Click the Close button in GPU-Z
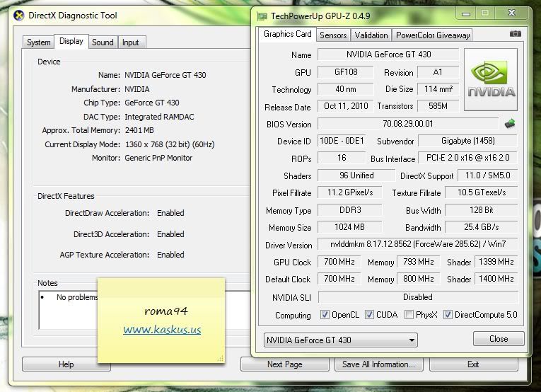541x392 pixels. pyautogui.click(x=499, y=338)
